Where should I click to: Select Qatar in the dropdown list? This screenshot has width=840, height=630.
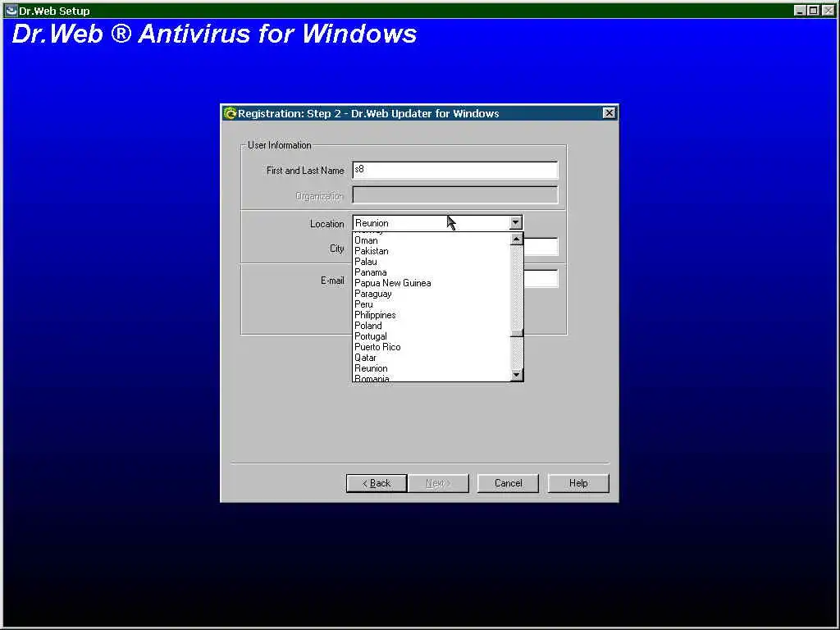[x=431, y=358]
